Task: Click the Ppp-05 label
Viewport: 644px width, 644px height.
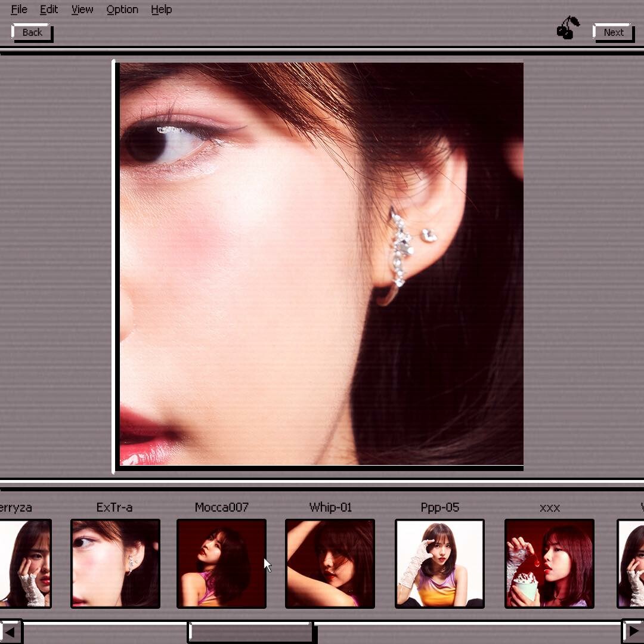Action: pos(440,507)
